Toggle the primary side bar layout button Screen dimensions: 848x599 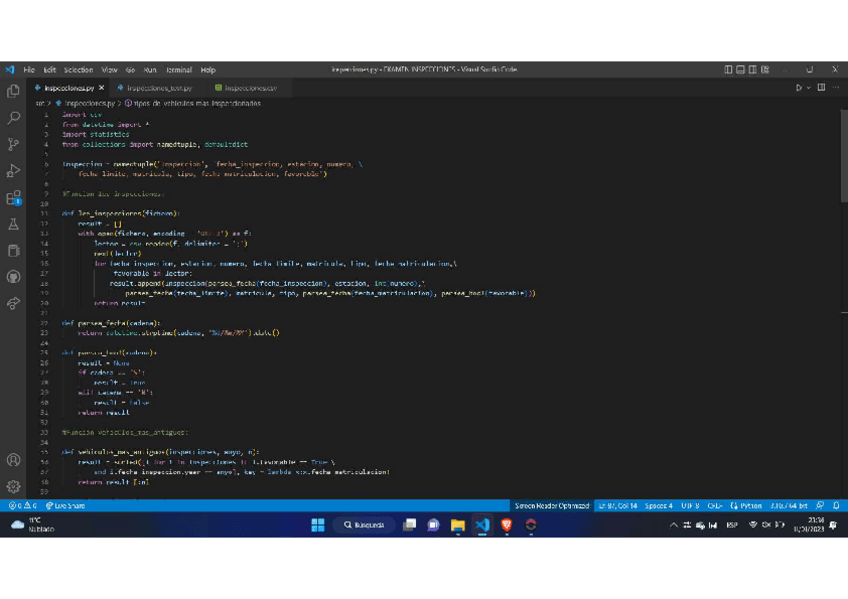(x=728, y=70)
